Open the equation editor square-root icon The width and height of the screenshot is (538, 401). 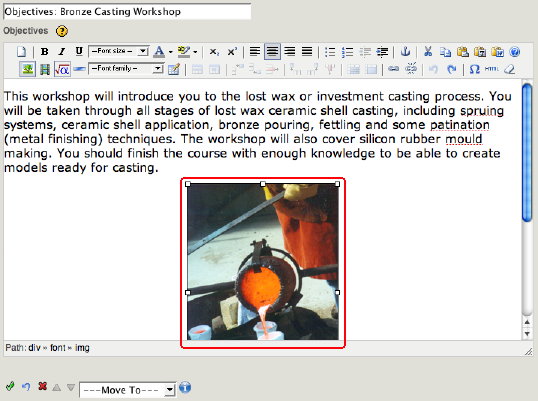pyautogui.click(x=62, y=70)
